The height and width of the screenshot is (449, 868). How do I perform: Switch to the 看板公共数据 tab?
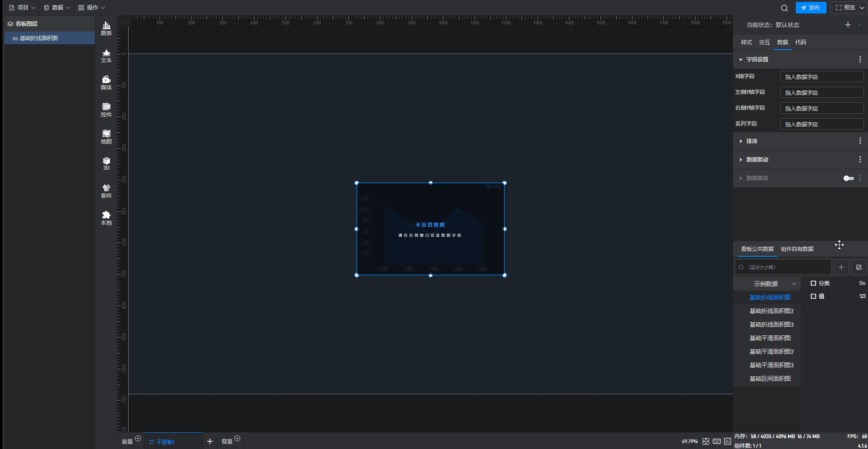(x=757, y=249)
